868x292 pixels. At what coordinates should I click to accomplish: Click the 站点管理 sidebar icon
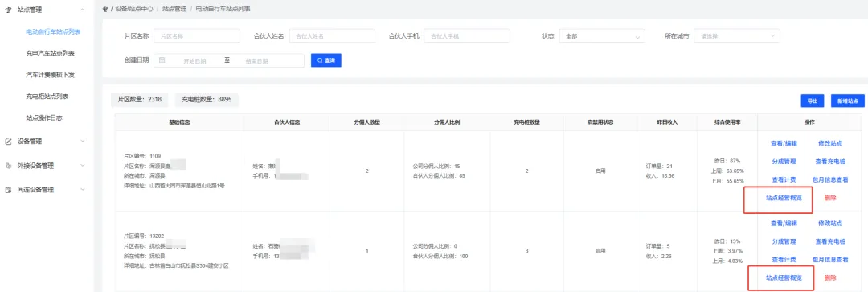point(9,10)
